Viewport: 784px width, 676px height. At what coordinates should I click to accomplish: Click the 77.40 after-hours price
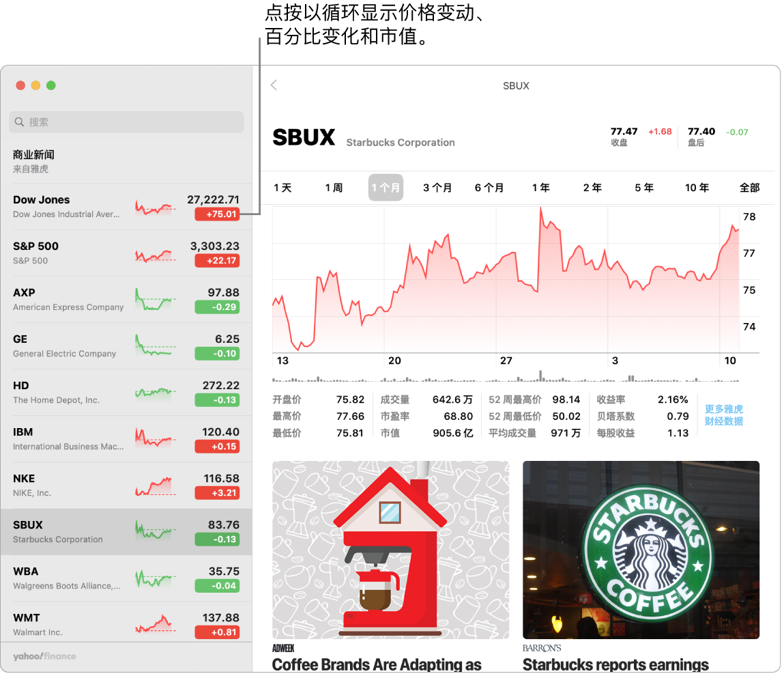click(x=701, y=132)
